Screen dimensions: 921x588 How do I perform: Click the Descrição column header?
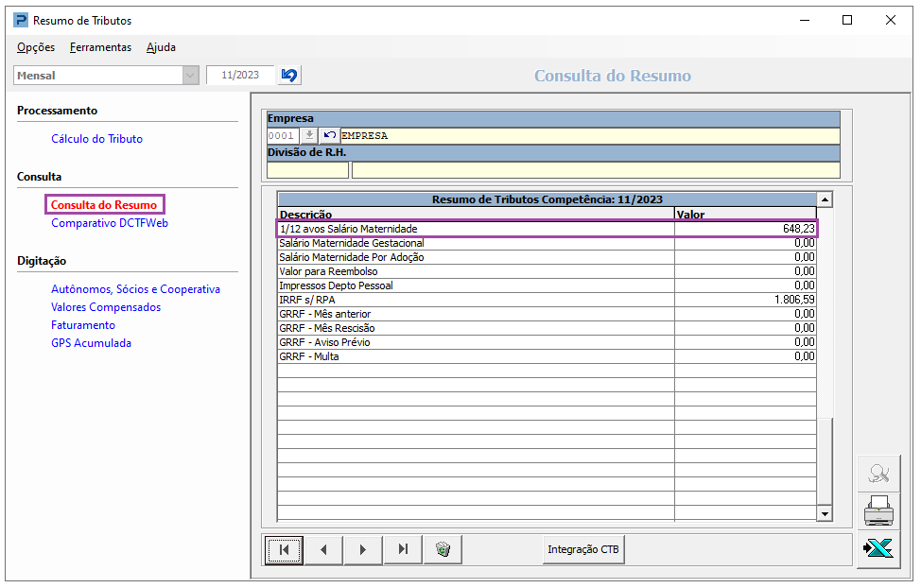click(x=476, y=214)
